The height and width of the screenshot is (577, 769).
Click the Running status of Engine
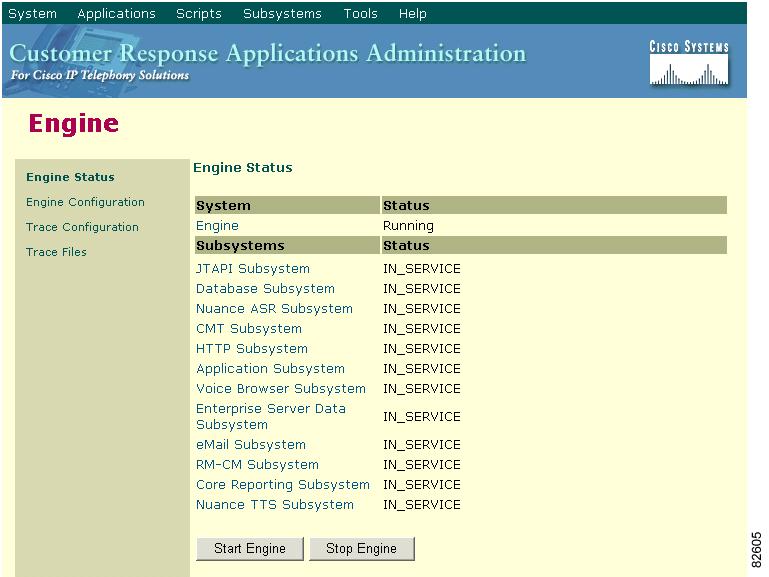tap(408, 226)
